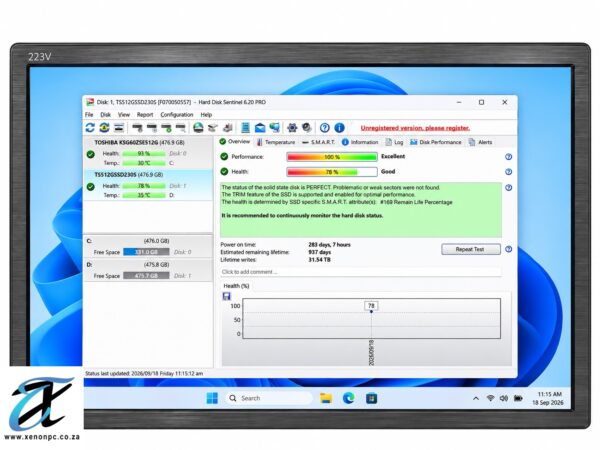Select the TS512GSSD2305 disk entry
This screenshot has width=600, height=450.
point(148,185)
